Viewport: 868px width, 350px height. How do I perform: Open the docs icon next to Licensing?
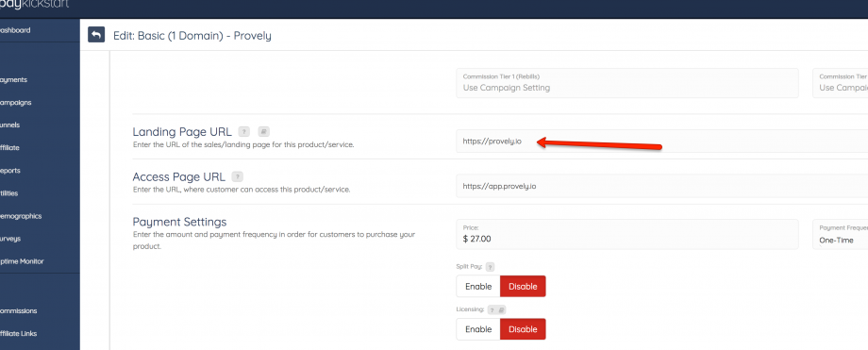501,310
